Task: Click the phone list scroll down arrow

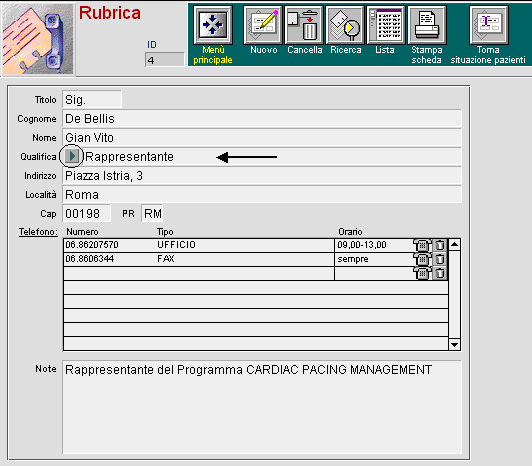Action: pos(454,345)
